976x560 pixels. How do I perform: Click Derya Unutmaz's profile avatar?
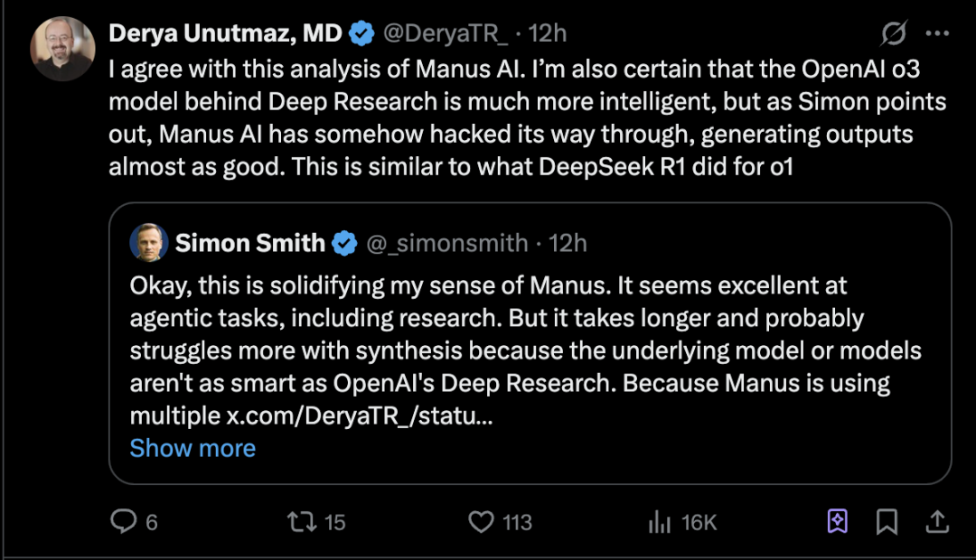tap(62, 48)
